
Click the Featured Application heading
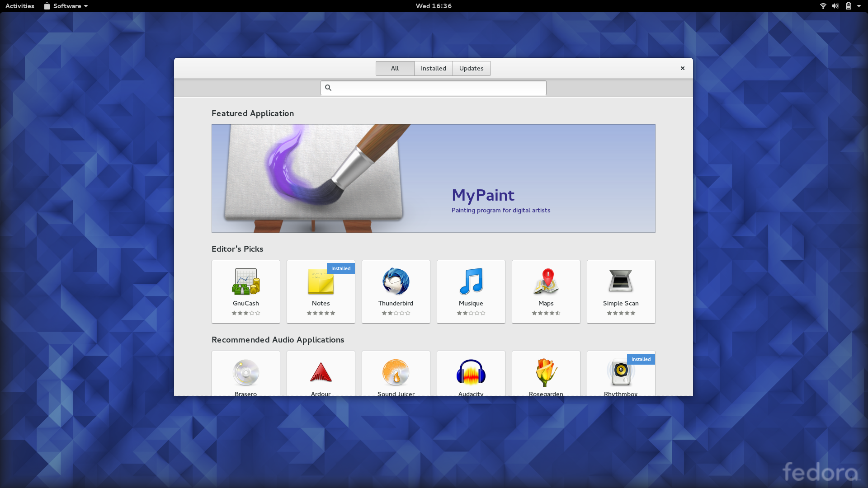(x=253, y=113)
